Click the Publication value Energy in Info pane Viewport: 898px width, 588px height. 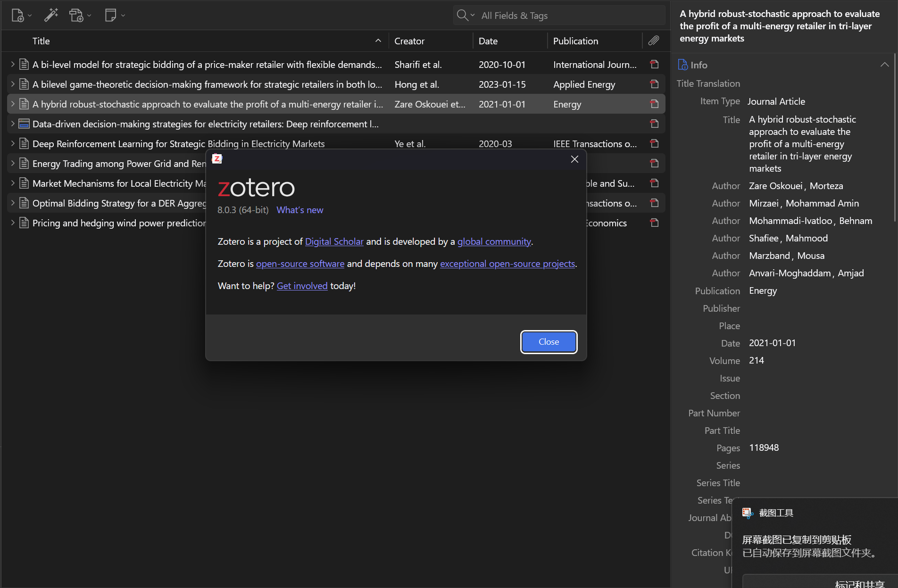pos(763,290)
